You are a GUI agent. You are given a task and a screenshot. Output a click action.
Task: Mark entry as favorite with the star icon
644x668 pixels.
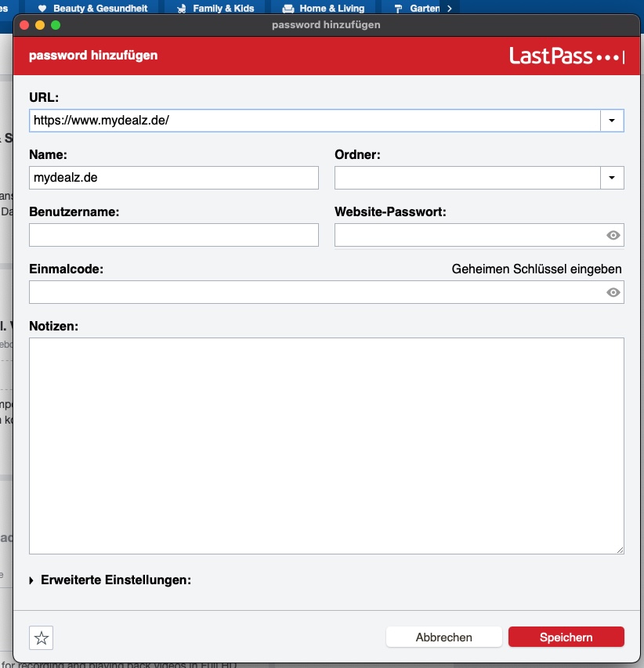42,638
